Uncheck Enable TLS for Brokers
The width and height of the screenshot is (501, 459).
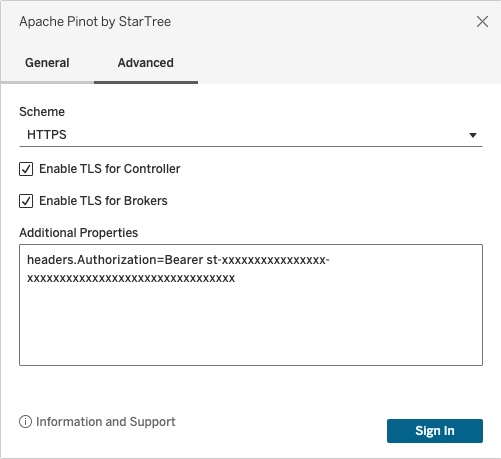click(26, 201)
